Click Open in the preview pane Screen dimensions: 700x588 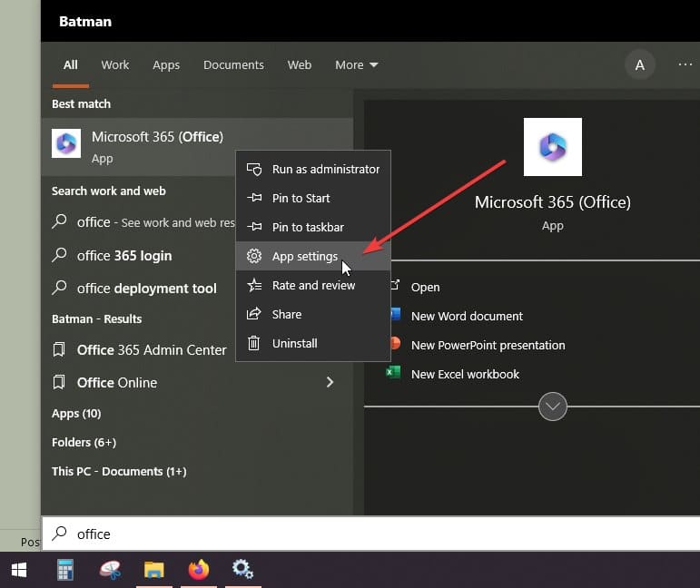[x=425, y=288]
